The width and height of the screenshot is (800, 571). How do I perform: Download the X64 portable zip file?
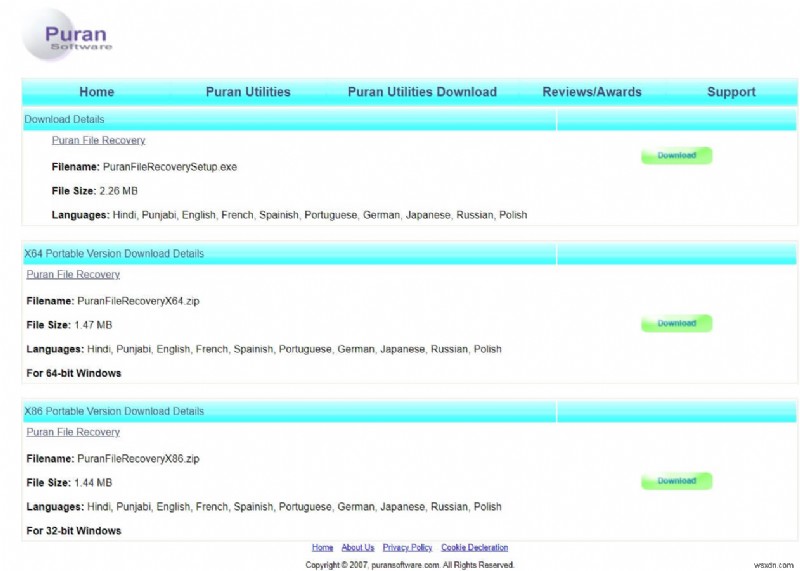(677, 324)
